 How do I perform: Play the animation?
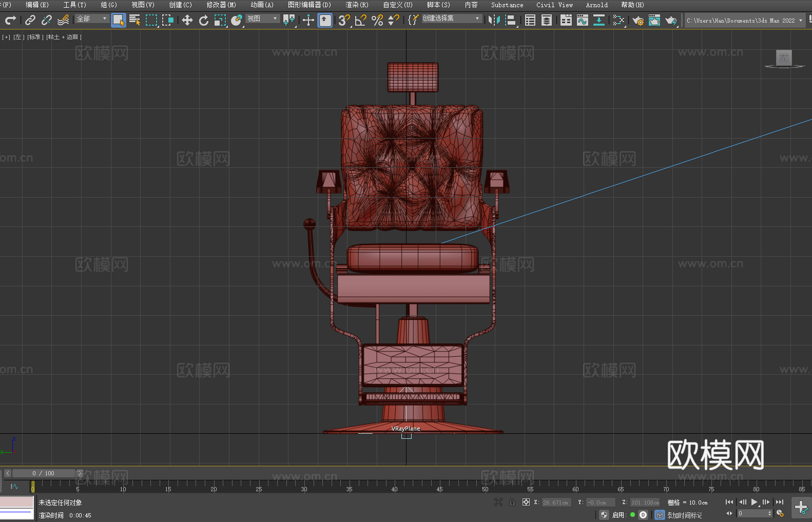click(755, 502)
